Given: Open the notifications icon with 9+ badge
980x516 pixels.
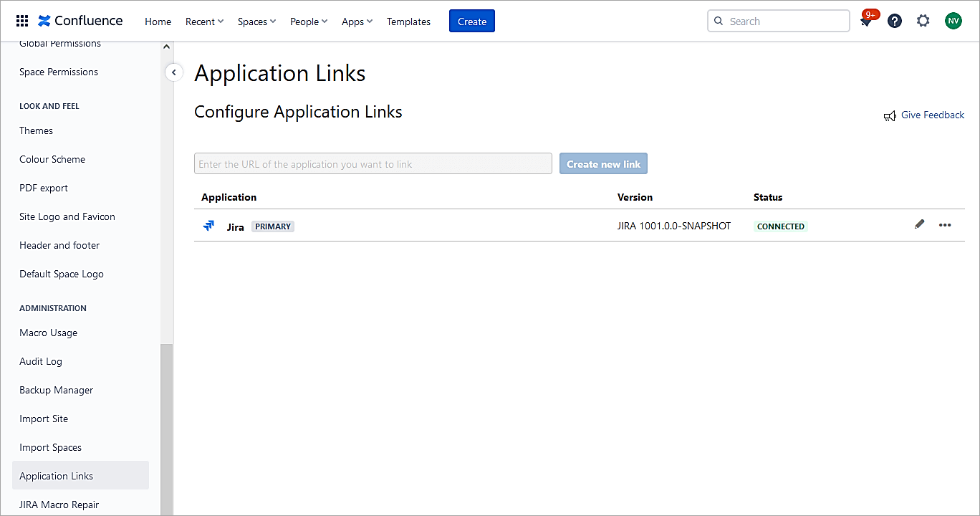Looking at the screenshot, I should (x=866, y=21).
